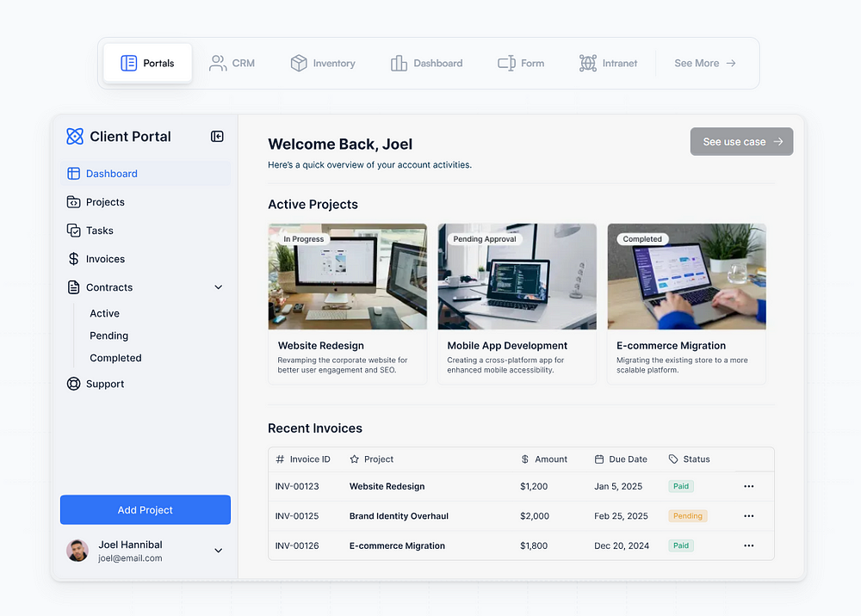Switch to the Intranet tab
This screenshot has height=616, width=861.
click(x=608, y=63)
